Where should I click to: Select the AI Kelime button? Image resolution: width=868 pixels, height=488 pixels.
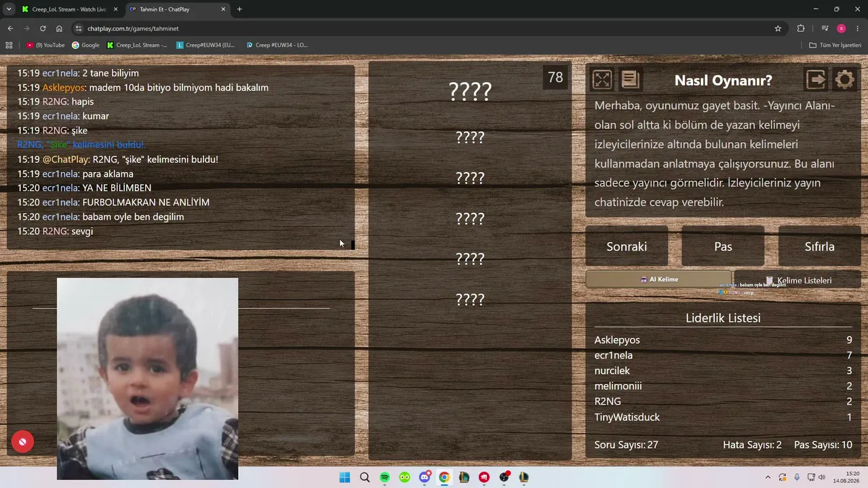[658, 279]
